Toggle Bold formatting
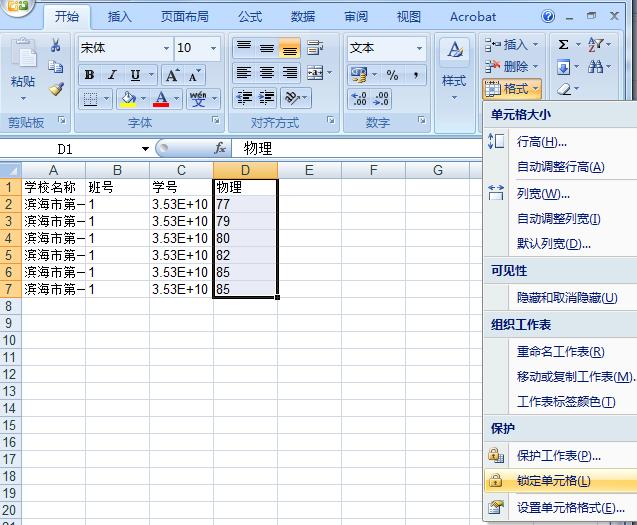Viewport: 637px width, 525px height. point(89,75)
